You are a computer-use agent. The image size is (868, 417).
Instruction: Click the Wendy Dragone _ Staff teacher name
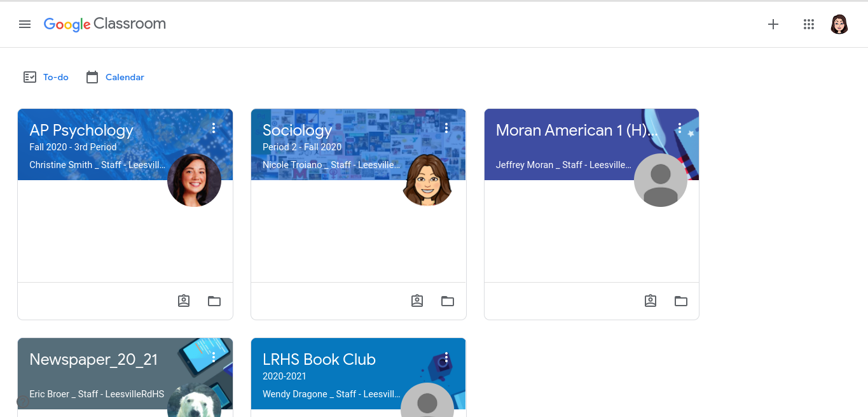coord(331,394)
